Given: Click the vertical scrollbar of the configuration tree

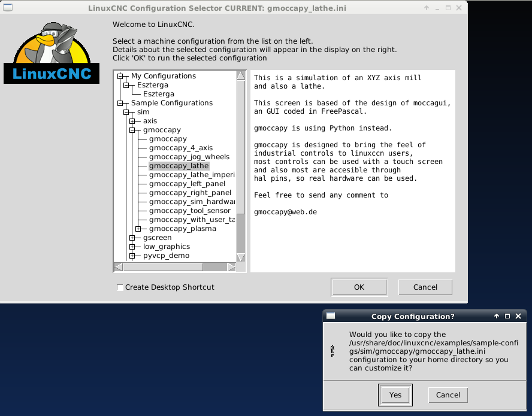Looking at the screenshot, I should [x=240, y=150].
